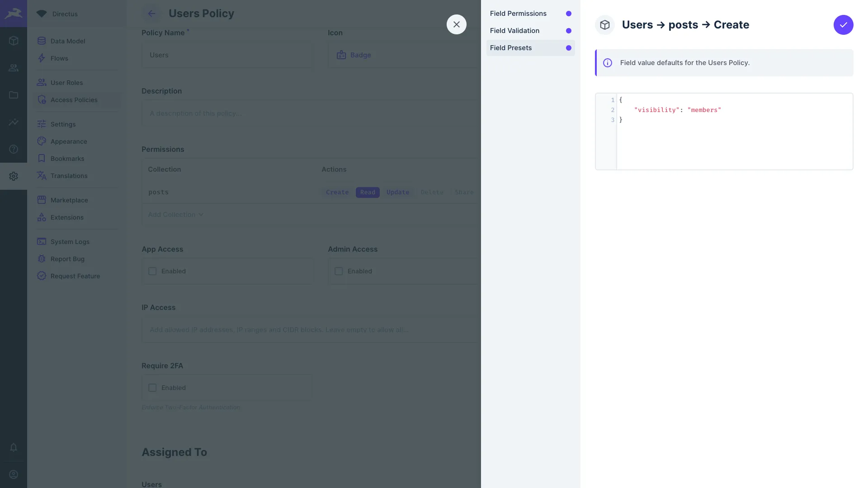Close the permissions drawer with X
868x488 pixels.
(456, 24)
